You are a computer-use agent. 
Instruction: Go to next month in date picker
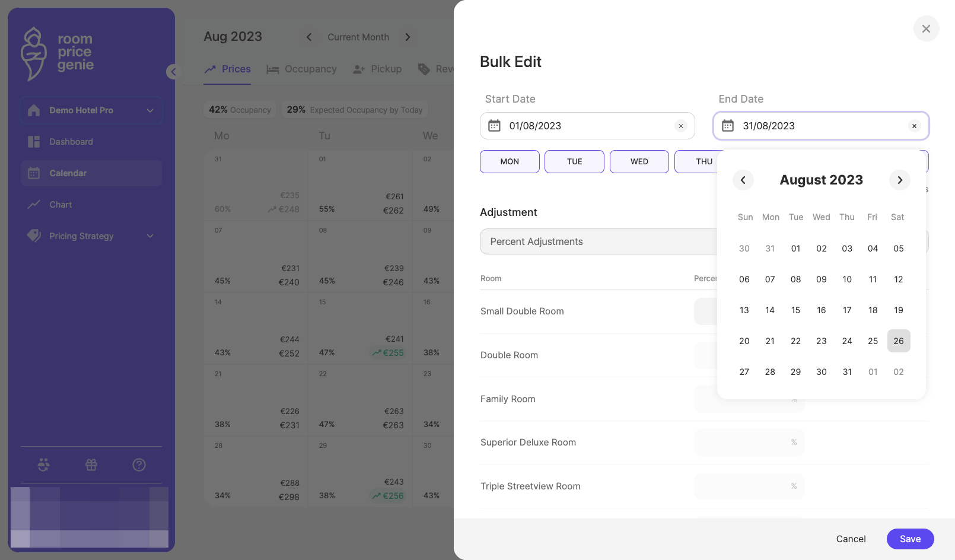[900, 180]
